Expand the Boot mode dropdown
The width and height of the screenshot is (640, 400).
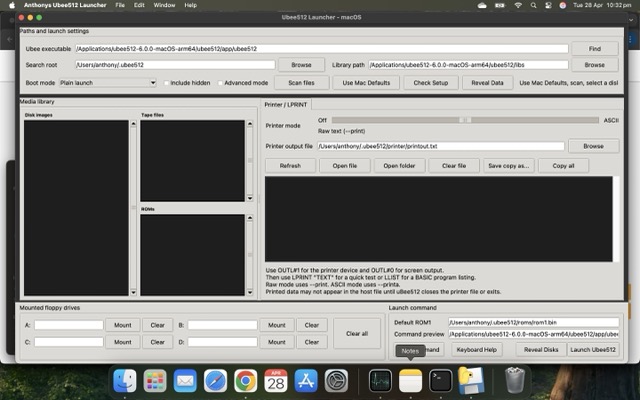(x=107, y=83)
